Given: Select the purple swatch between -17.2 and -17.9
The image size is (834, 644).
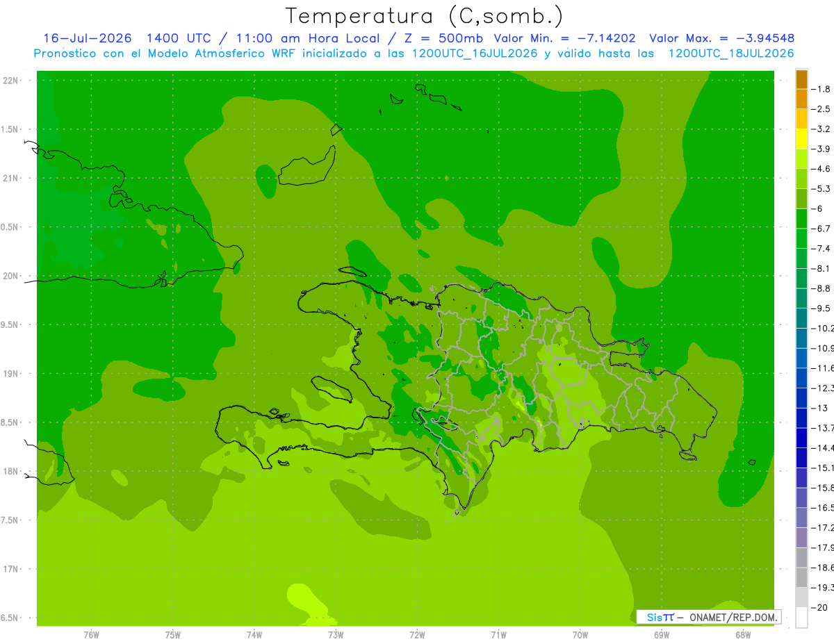Looking at the screenshot, I should pos(801,538).
